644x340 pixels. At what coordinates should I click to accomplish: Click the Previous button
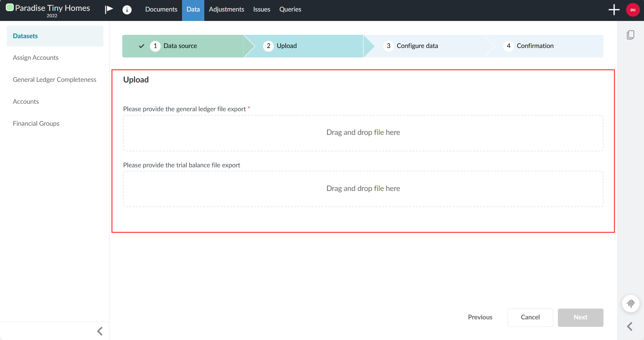(480, 317)
